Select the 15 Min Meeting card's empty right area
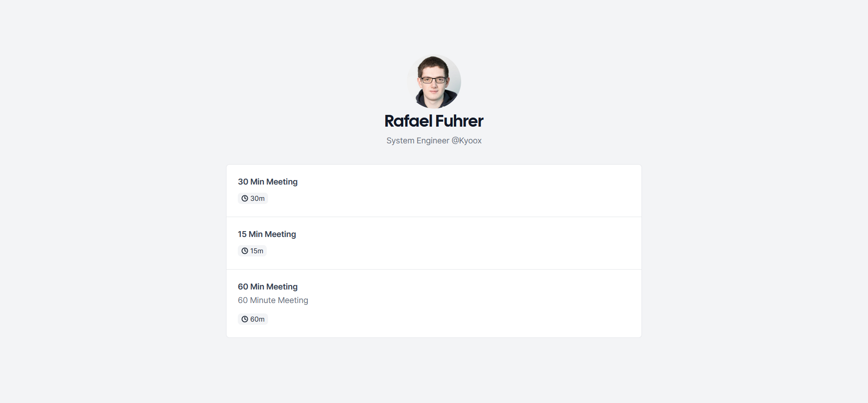 [497, 243]
